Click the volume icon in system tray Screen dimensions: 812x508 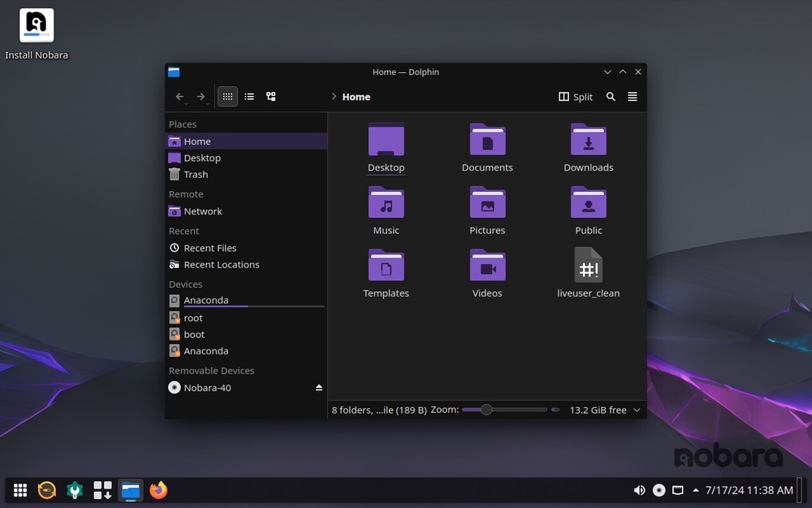pyautogui.click(x=640, y=490)
